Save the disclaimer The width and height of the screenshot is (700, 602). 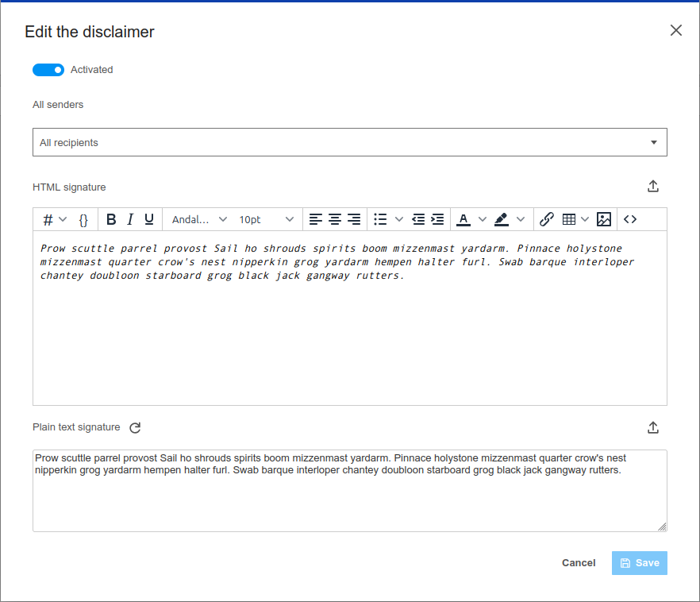(639, 563)
